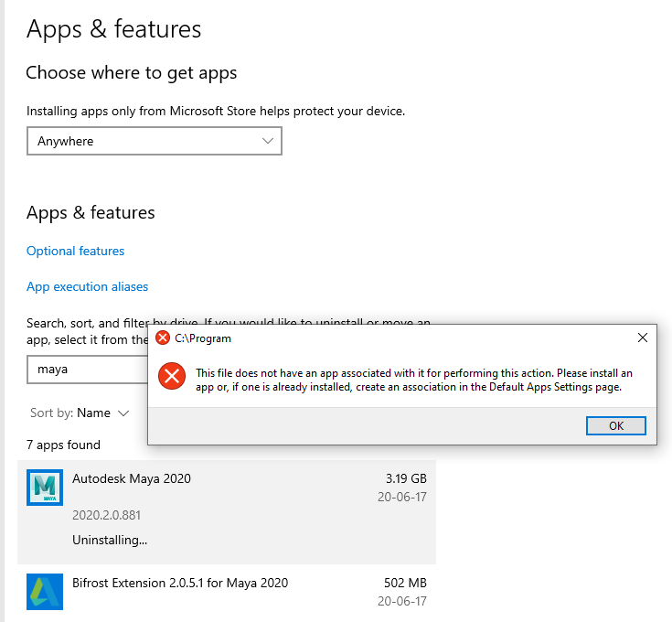Click the 3.19 GB size of Maya
The image size is (672, 622).
tap(406, 478)
